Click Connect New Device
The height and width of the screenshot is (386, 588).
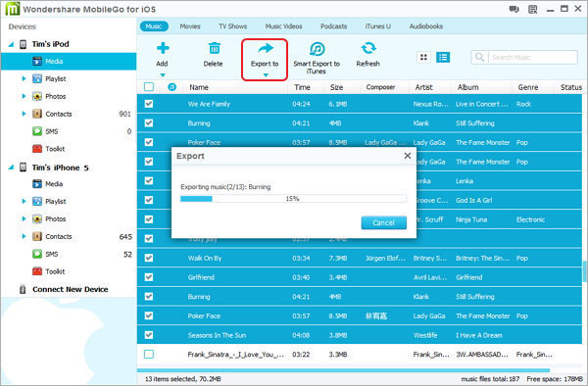pos(71,289)
